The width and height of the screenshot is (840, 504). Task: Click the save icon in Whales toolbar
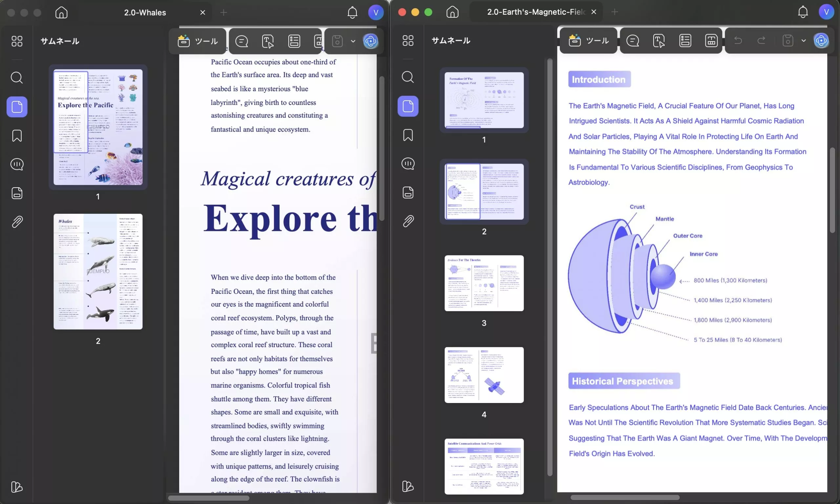tap(337, 41)
